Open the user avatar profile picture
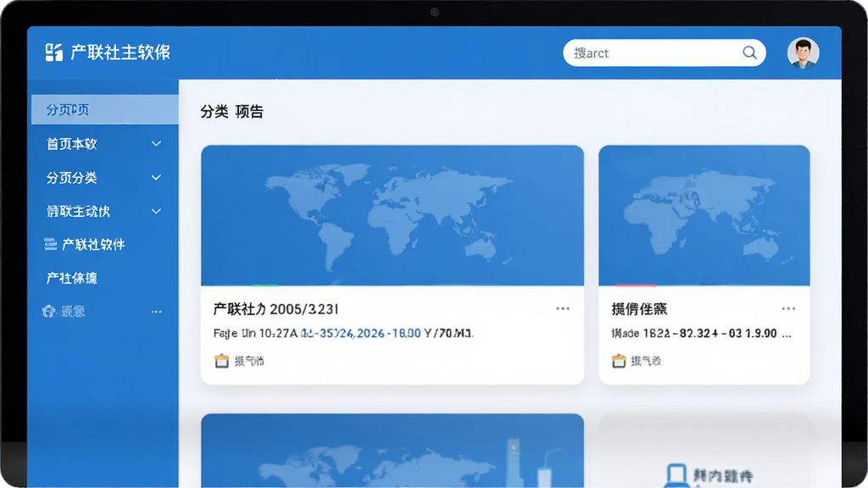The width and height of the screenshot is (868, 488). (x=804, y=53)
